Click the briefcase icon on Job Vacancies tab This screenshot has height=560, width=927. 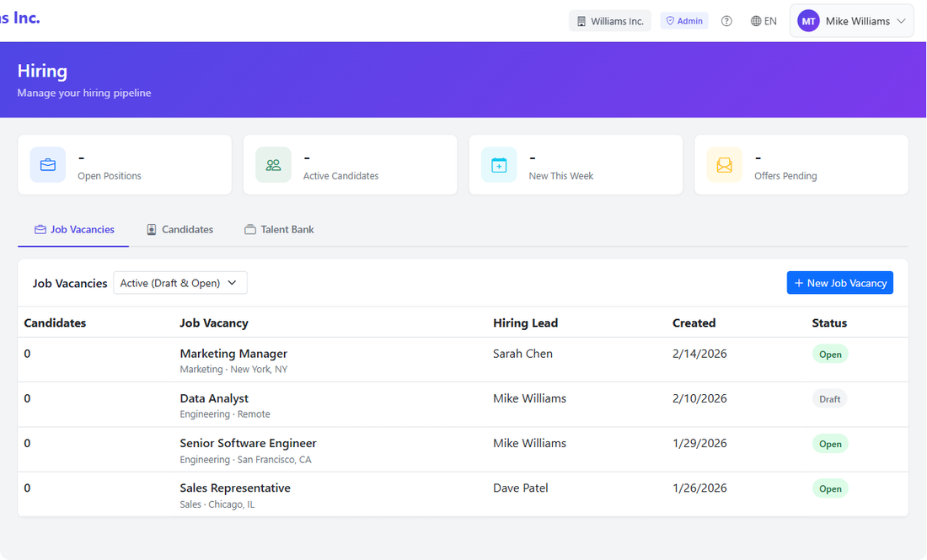coord(40,228)
